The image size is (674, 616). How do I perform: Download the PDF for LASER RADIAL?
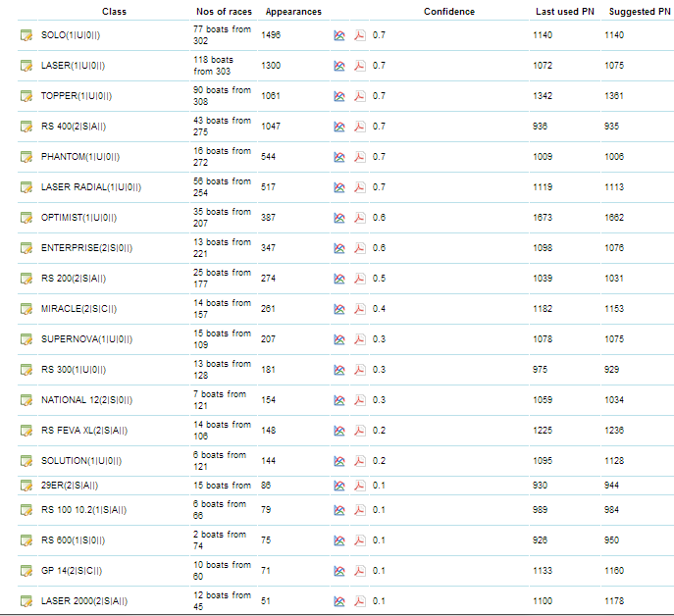359,187
